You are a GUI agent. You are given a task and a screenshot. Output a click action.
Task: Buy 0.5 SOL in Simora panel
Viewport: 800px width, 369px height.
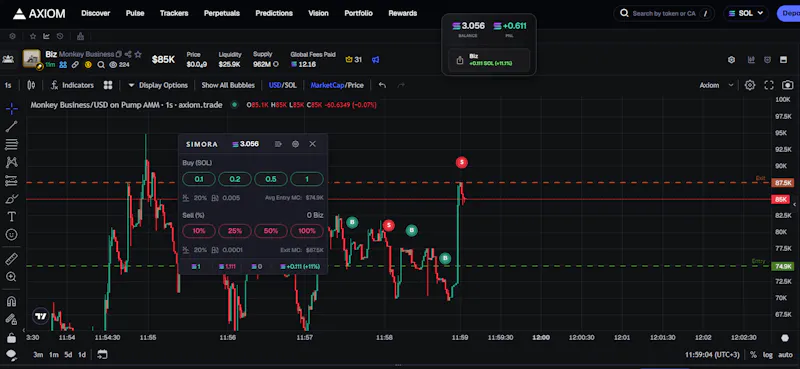click(x=271, y=179)
